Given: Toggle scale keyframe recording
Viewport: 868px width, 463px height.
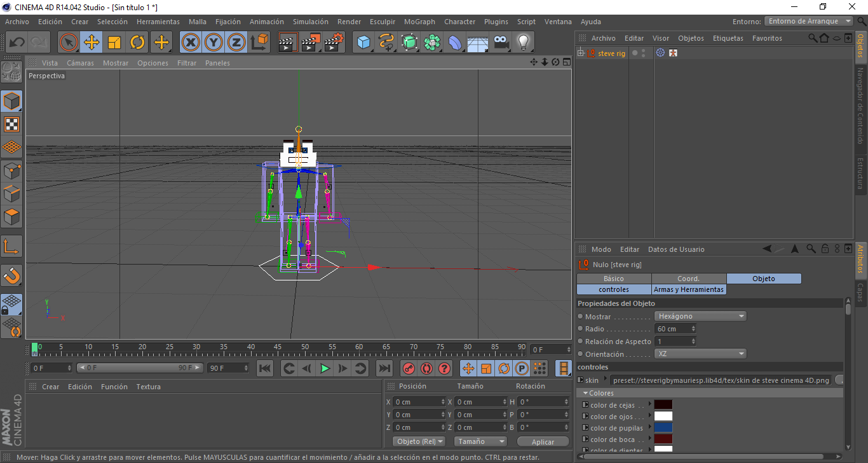Looking at the screenshot, I should click(x=486, y=368).
